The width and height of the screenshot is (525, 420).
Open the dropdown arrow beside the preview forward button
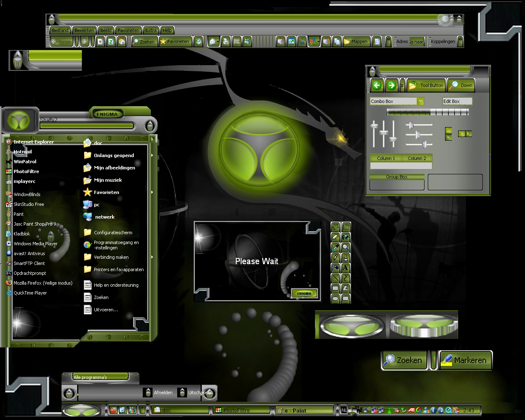[402, 85]
